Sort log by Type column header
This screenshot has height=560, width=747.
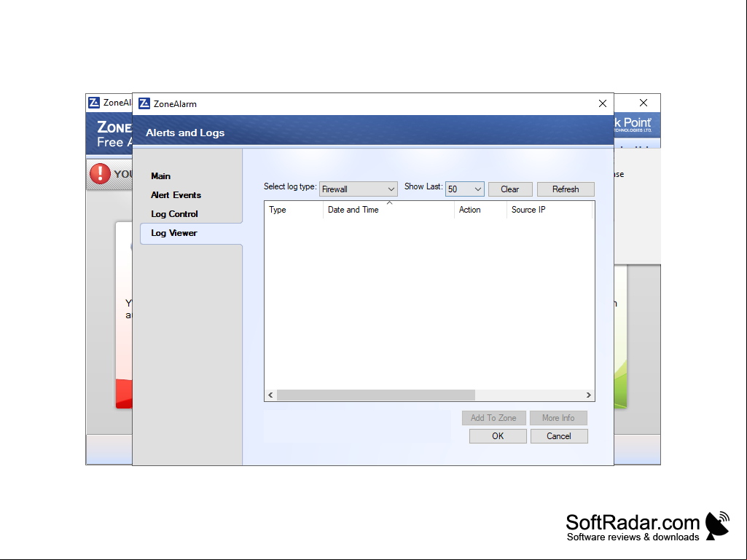coord(294,210)
